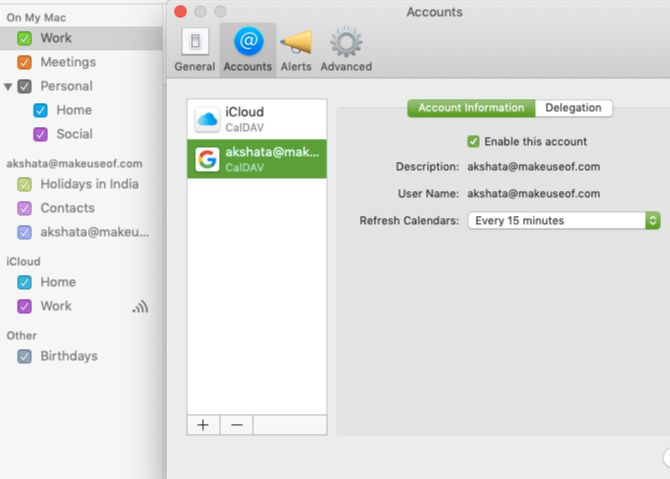
Task: Open the Advanced gear preferences
Action: click(x=346, y=48)
